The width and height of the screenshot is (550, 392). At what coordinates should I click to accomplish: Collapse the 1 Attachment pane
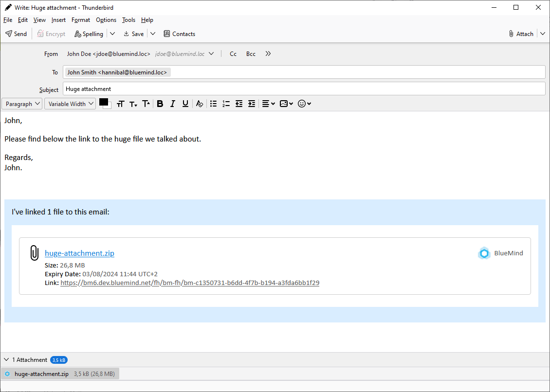pos(6,360)
